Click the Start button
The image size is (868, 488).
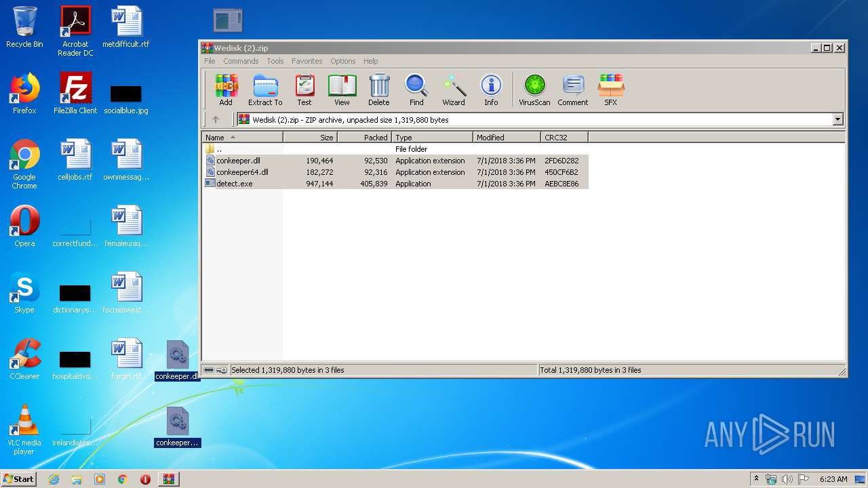click(19, 479)
